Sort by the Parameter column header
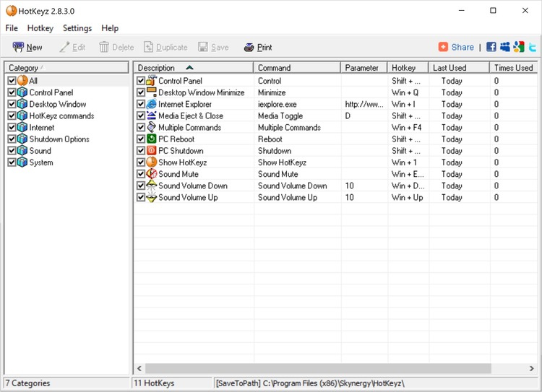This screenshot has height=392, width=542. coord(364,68)
